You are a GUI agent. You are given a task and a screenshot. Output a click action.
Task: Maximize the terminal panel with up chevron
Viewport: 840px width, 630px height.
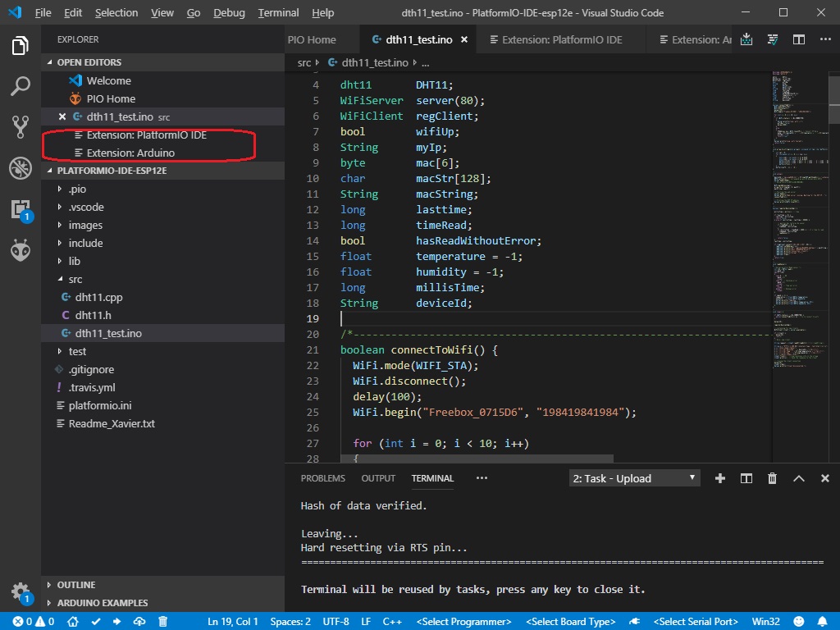[799, 478]
